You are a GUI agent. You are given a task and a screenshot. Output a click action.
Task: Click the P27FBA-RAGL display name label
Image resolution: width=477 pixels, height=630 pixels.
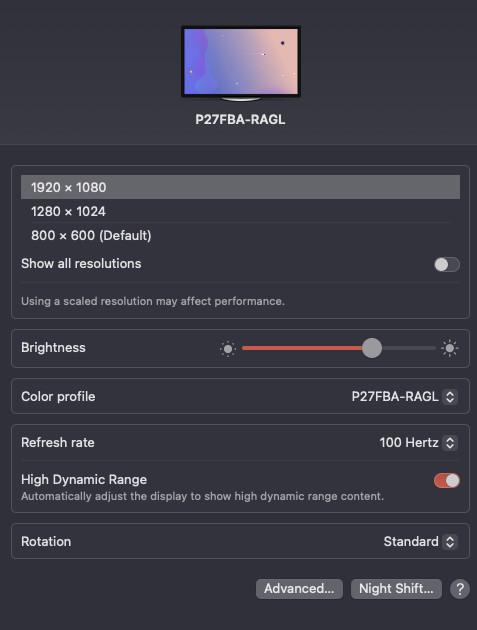(240, 120)
